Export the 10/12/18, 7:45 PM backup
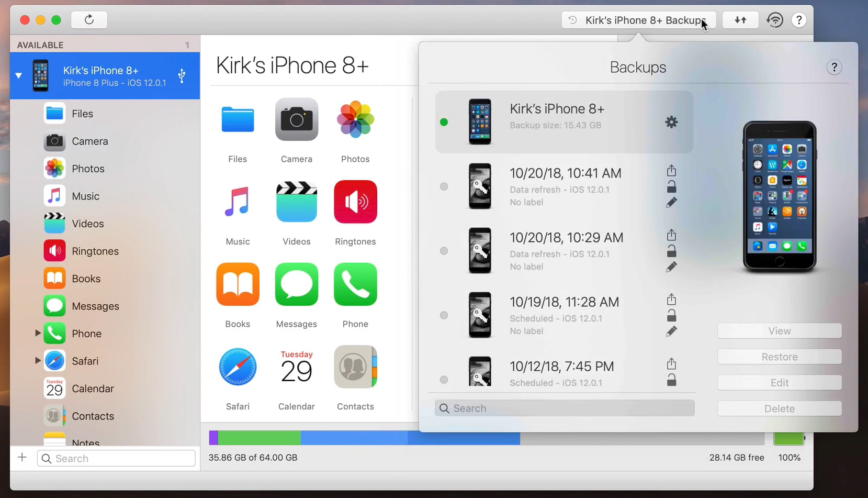Viewport: 868px width, 498px height. tap(672, 364)
